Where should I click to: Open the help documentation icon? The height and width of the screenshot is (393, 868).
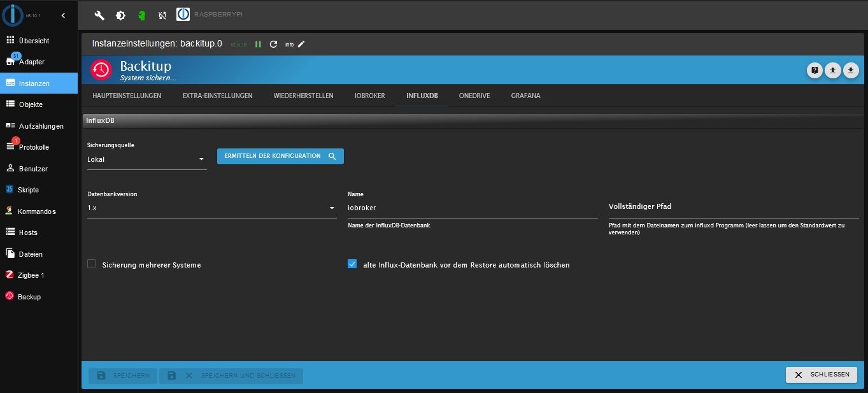814,70
